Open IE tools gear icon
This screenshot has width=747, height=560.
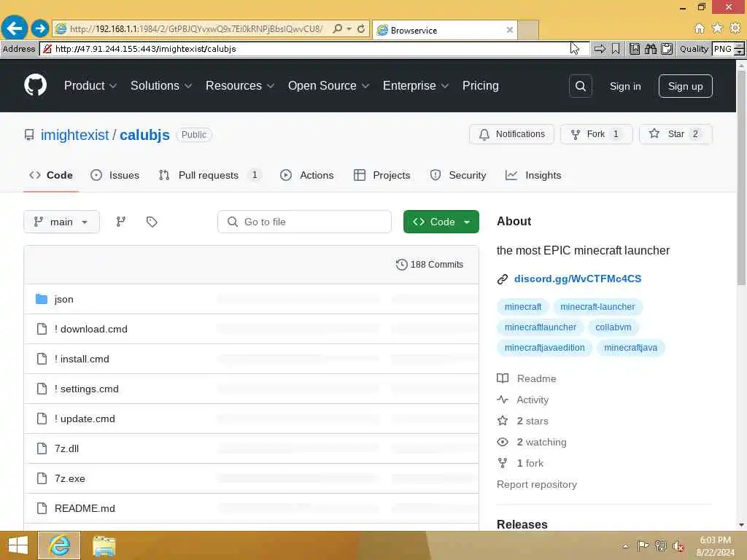pos(735,28)
